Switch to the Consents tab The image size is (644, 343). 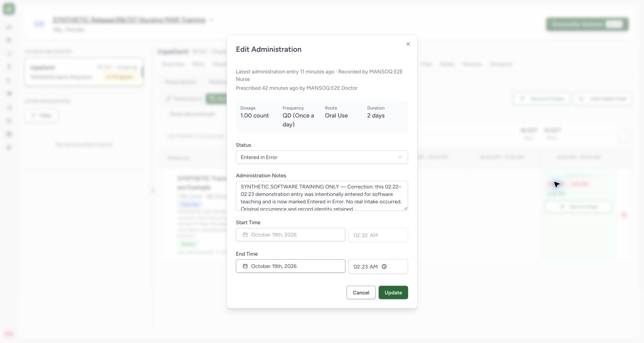point(501,64)
